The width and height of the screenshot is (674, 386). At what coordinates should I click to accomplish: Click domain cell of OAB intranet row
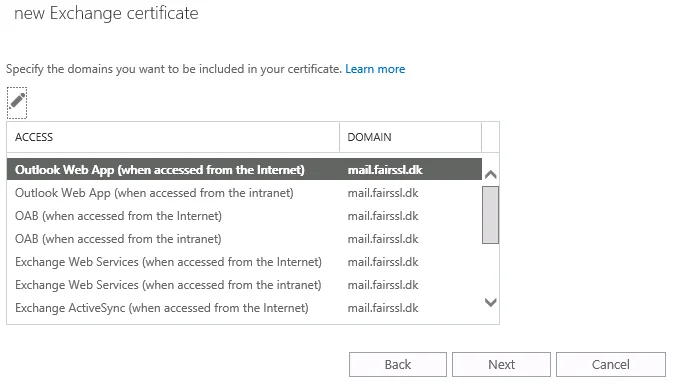pos(383,239)
